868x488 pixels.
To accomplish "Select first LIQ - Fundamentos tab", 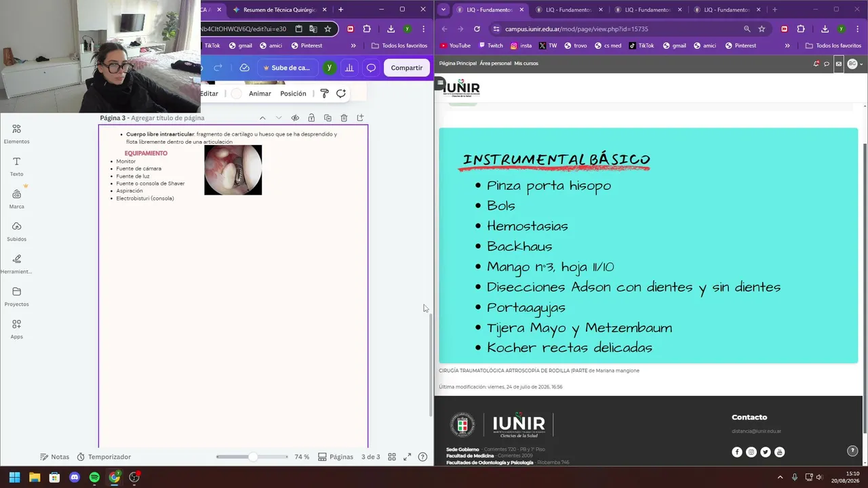I will (490, 9).
